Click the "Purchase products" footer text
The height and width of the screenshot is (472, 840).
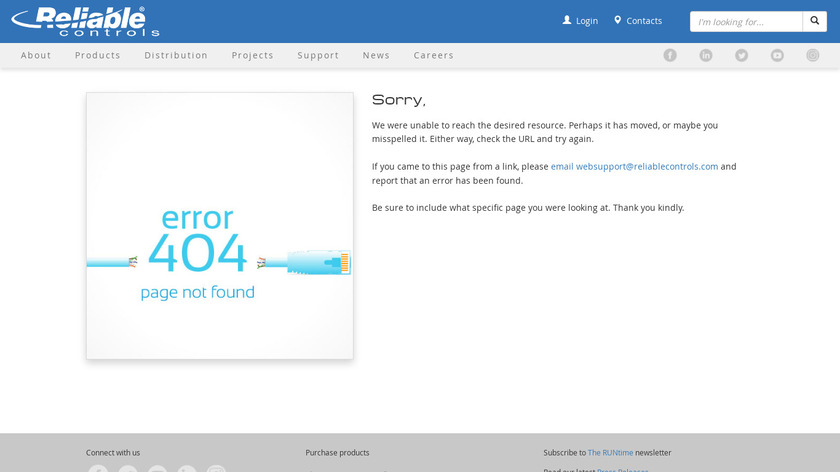[338, 453]
